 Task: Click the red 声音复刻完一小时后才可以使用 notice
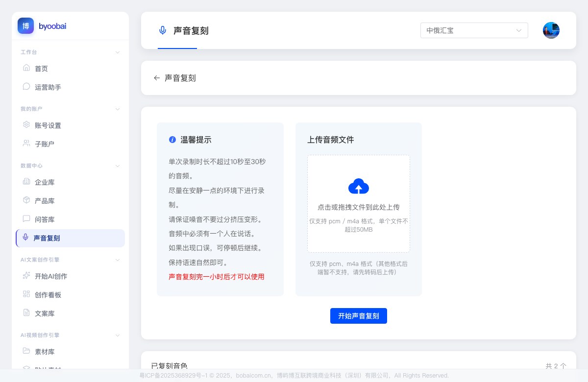pyautogui.click(x=217, y=277)
